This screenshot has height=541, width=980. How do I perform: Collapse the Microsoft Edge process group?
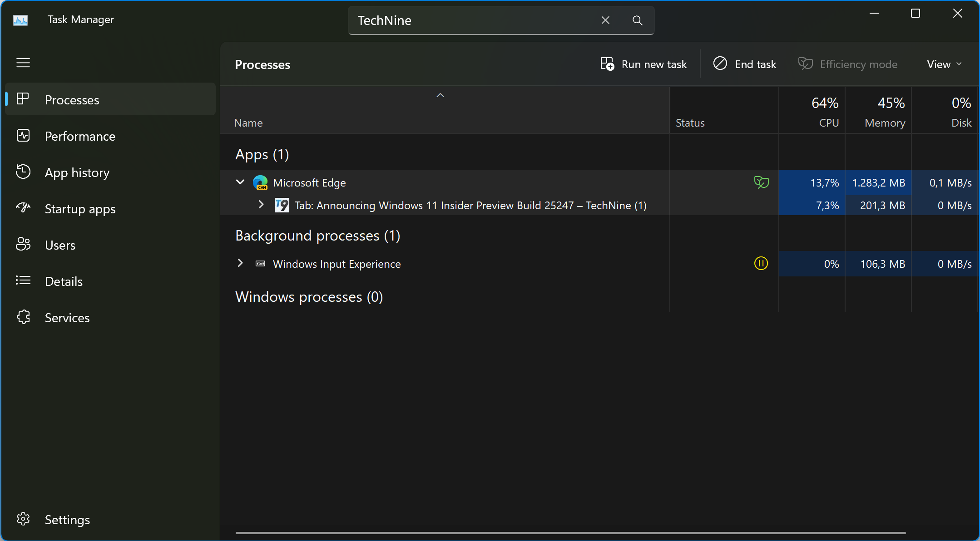(x=240, y=182)
